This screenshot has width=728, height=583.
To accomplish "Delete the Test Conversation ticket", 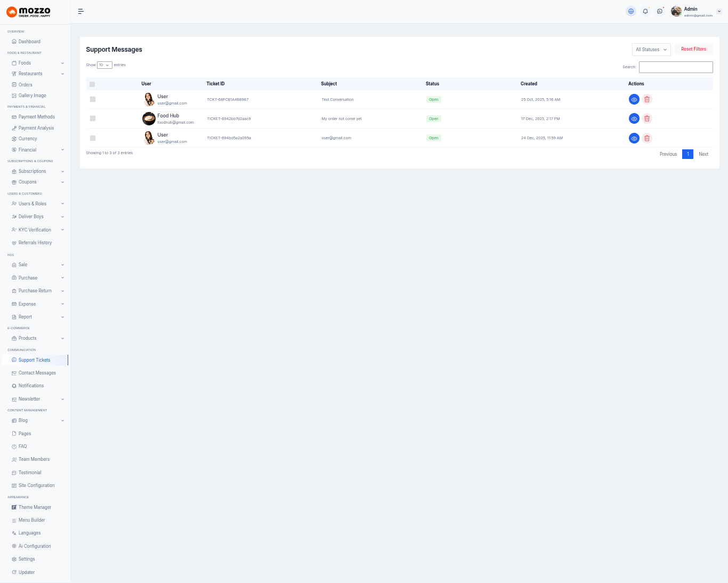I will [x=647, y=99].
